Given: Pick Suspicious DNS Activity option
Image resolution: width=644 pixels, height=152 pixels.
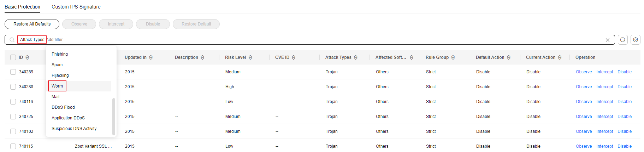Looking at the screenshot, I should click(74, 129).
